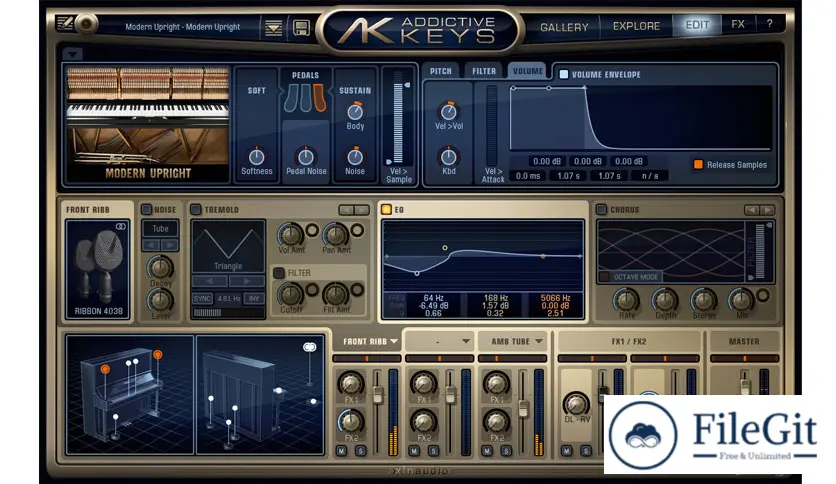Select previous tremolo waveform before Triangle
The width and height of the screenshot is (836, 484).
pos(210,281)
